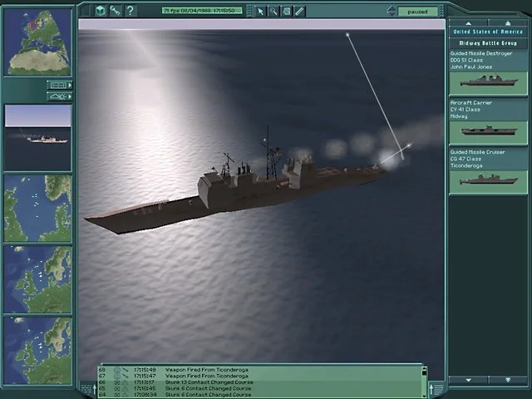Open help with the question mark icon
Viewport: 532px width, 399px height.
131,11
